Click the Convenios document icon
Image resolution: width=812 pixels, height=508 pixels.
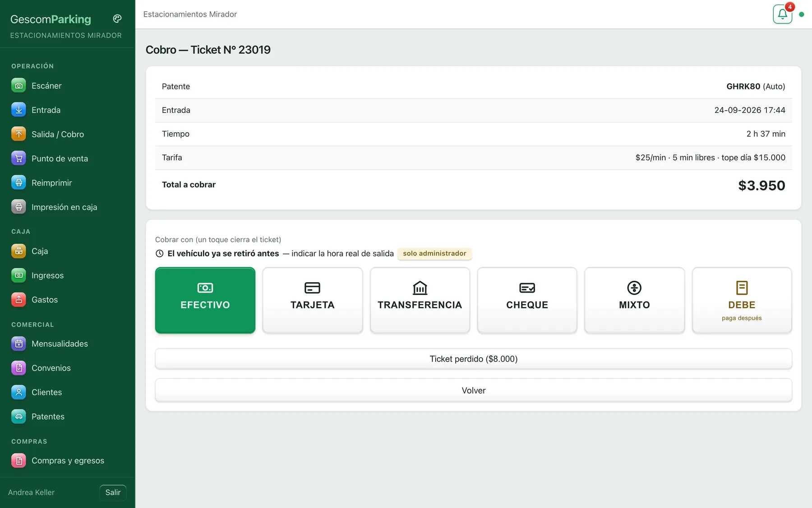(x=18, y=368)
